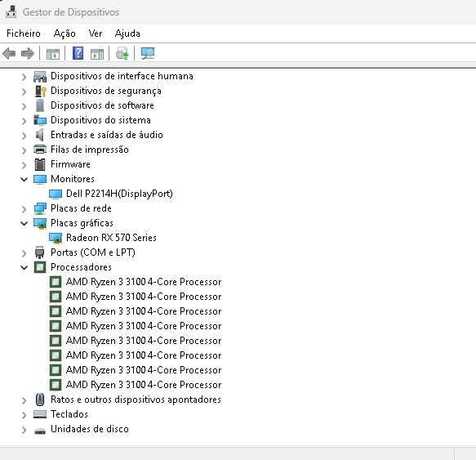The width and height of the screenshot is (476, 460).
Task: Expand Unidades de disco node
Action: click(x=24, y=430)
